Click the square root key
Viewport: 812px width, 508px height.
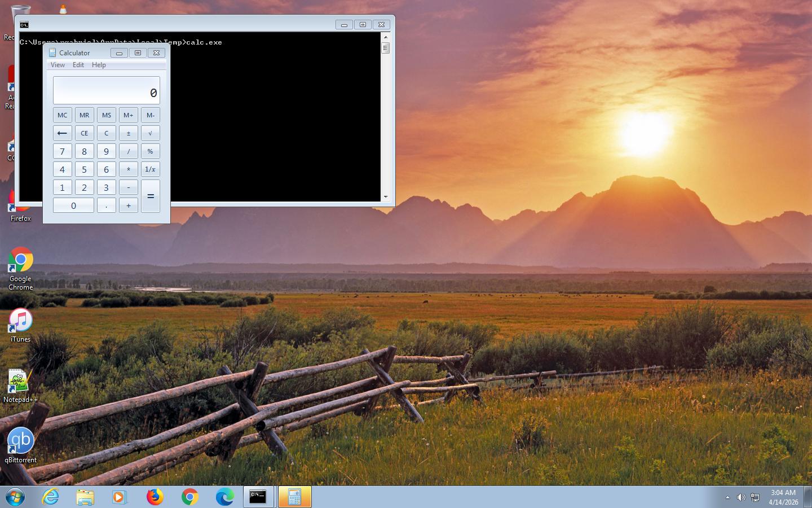point(150,133)
